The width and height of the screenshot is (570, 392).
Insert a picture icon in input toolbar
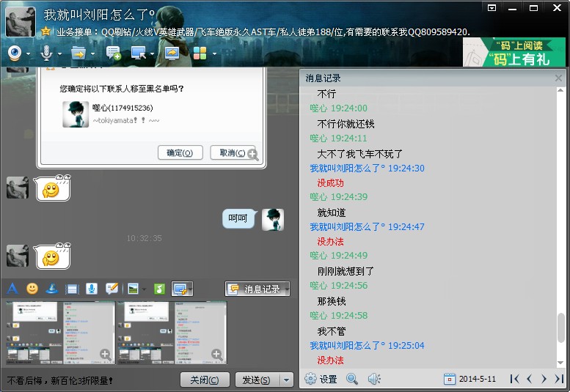tap(133, 289)
